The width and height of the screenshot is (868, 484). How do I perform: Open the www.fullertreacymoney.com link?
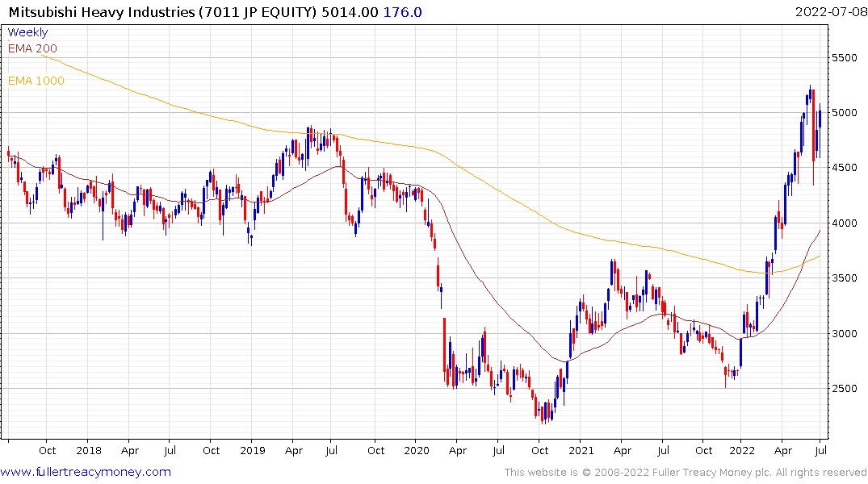86,472
